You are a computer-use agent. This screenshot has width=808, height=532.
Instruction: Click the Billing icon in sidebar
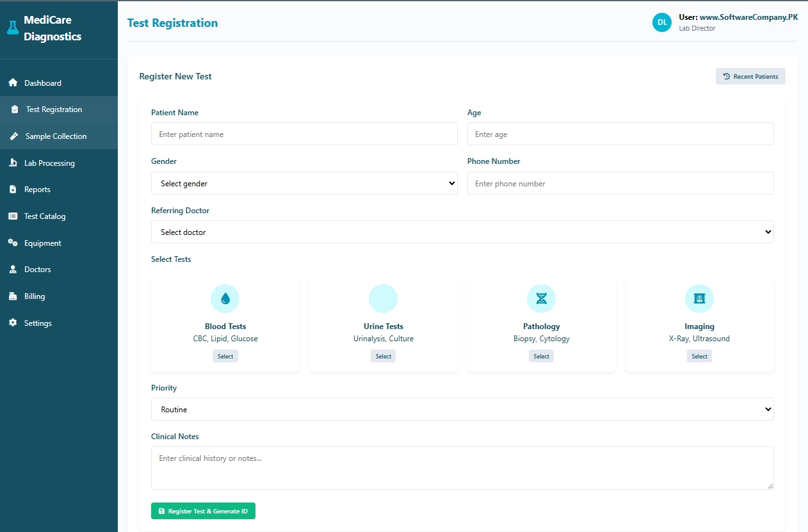(x=13, y=296)
